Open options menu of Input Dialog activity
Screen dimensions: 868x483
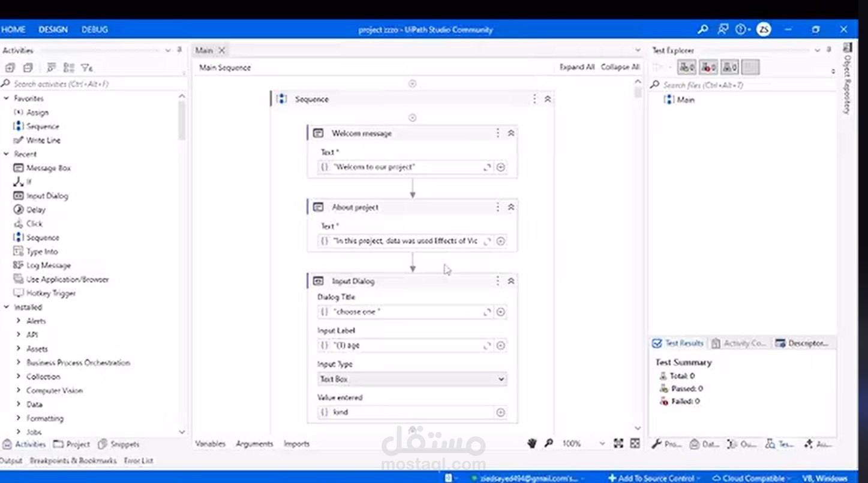[x=497, y=280]
